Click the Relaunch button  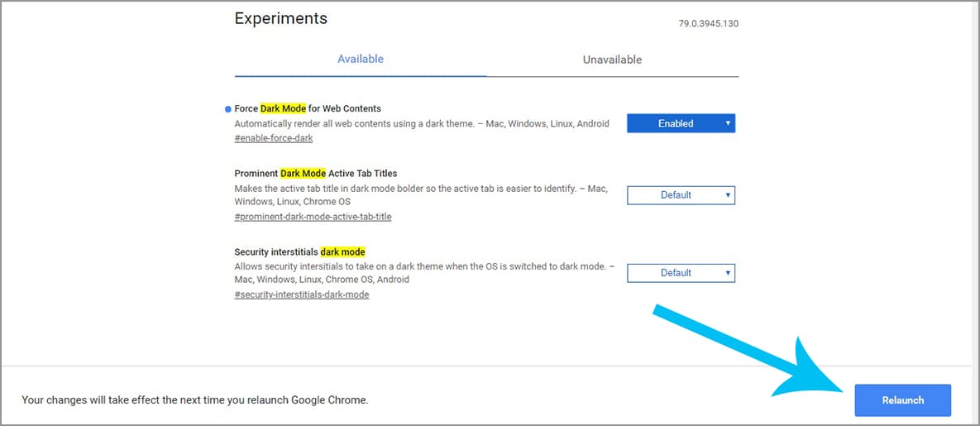pos(902,400)
